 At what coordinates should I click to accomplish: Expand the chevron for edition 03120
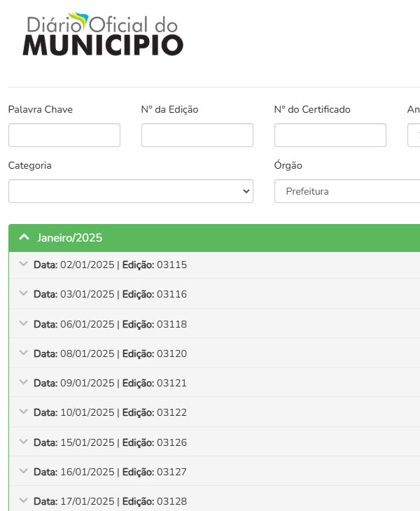[x=23, y=353]
